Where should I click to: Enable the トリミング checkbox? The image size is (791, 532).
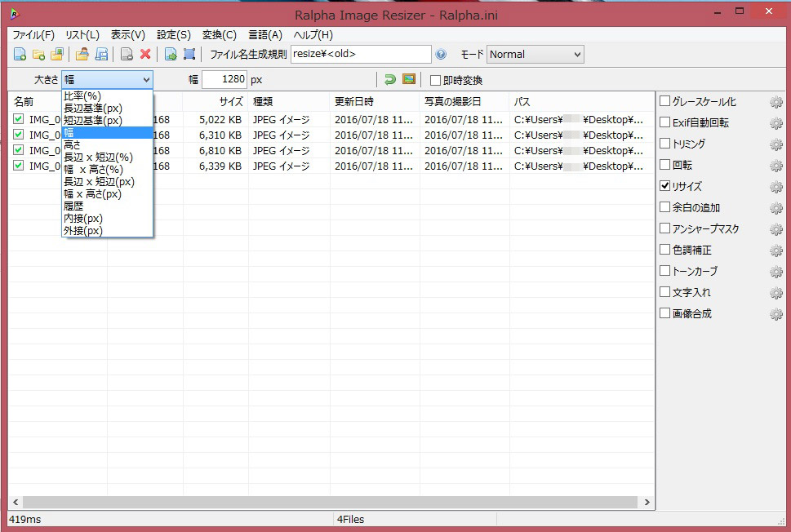click(x=665, y=144)
